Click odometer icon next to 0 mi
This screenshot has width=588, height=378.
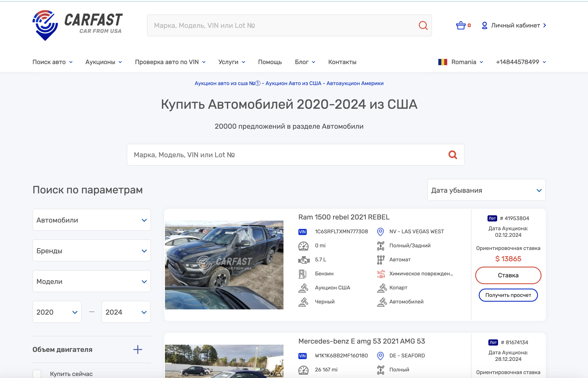303,246
